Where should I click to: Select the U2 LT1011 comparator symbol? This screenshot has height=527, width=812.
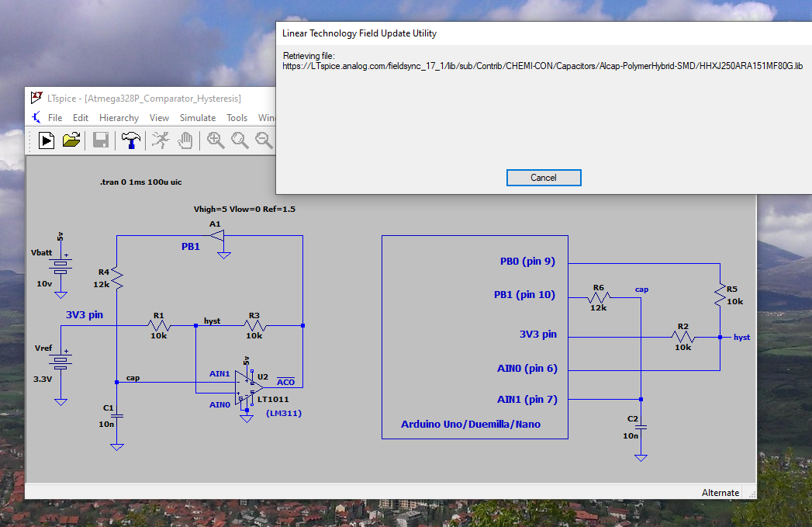click(249, 387)
